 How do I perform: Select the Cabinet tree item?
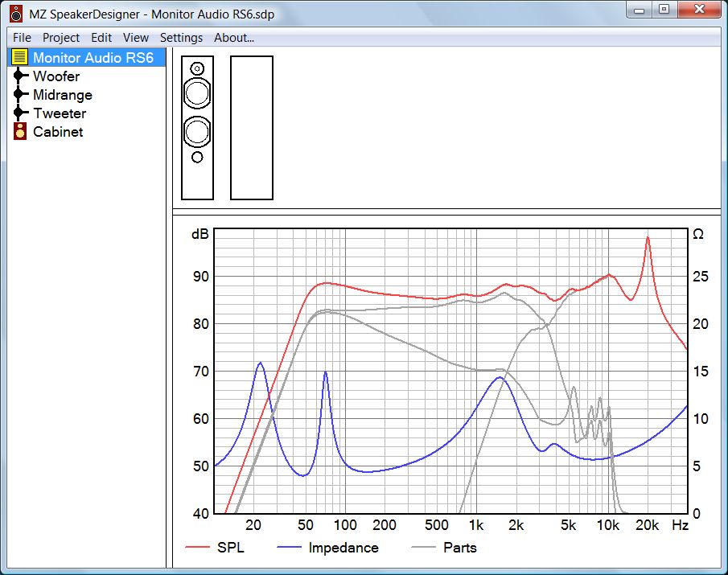point(58,132)
